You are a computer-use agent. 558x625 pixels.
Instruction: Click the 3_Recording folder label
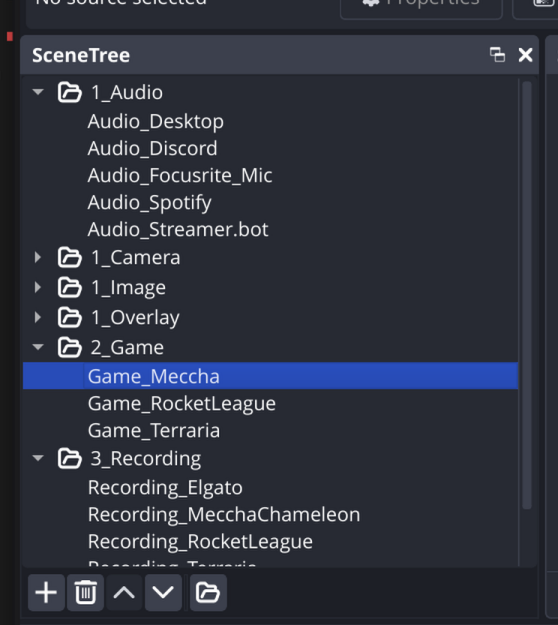click(x=146, y=459)
